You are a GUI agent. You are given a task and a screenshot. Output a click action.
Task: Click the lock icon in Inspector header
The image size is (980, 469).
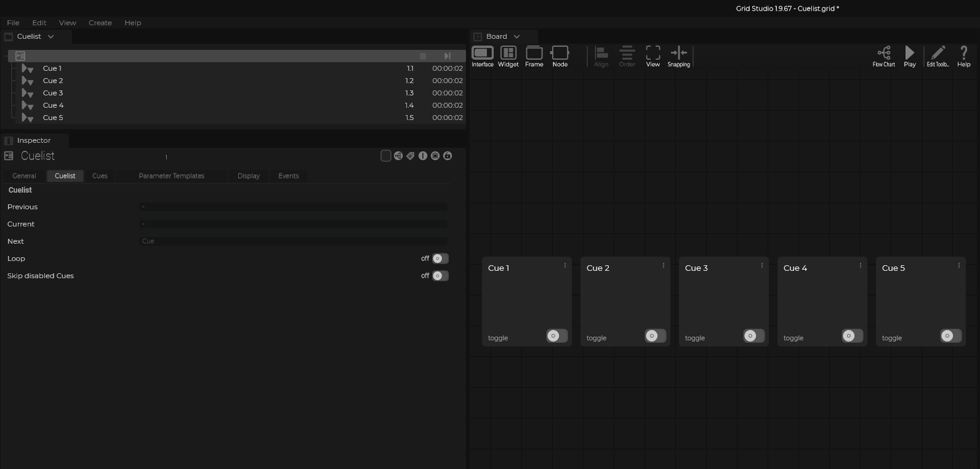(x=448, y=156)
